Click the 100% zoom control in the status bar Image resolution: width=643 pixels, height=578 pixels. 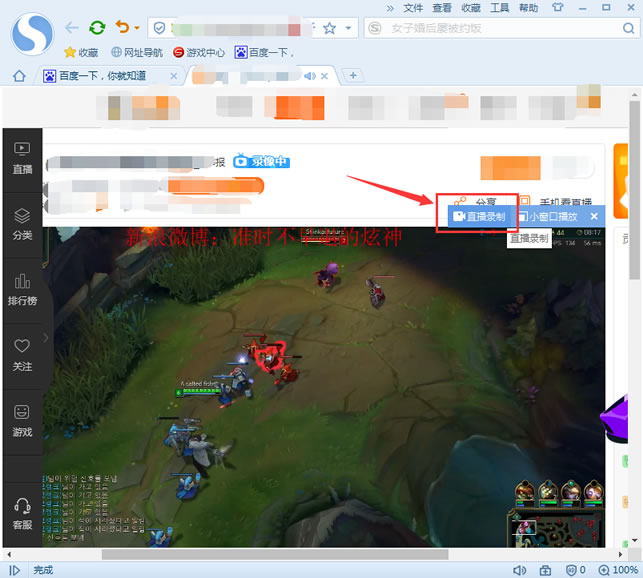pos(618,570)
